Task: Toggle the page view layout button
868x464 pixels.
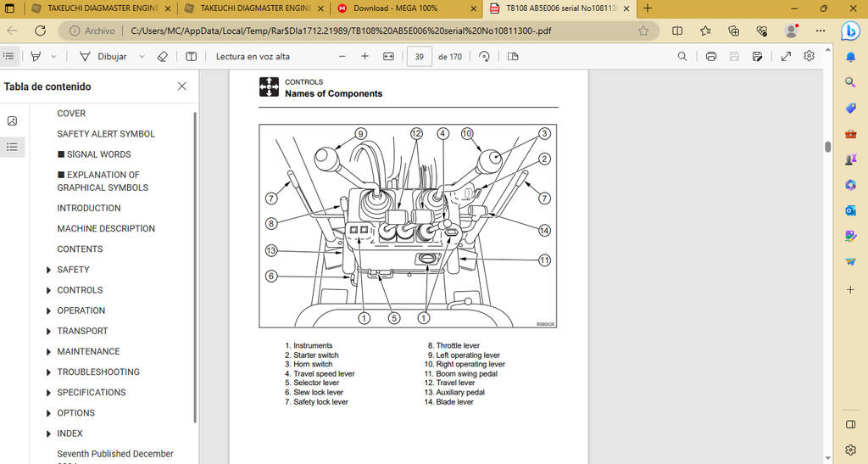Action: click(x=513, y=57)
